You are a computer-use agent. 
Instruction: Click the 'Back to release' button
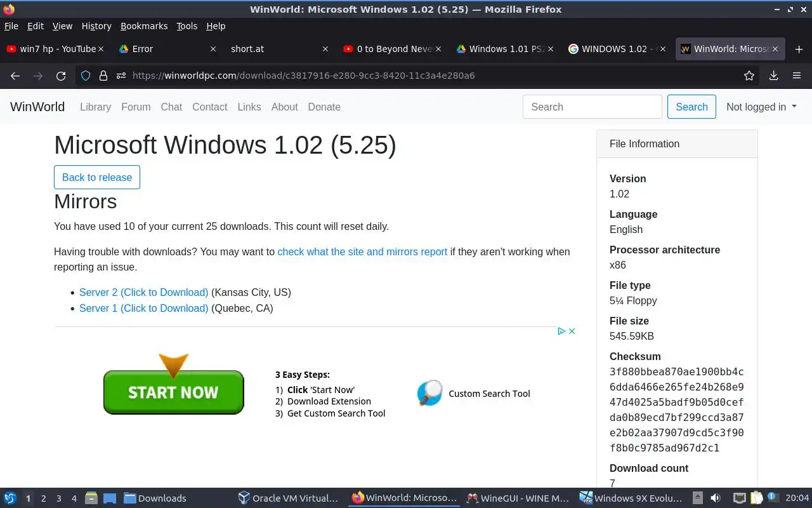tap(97, 177)
